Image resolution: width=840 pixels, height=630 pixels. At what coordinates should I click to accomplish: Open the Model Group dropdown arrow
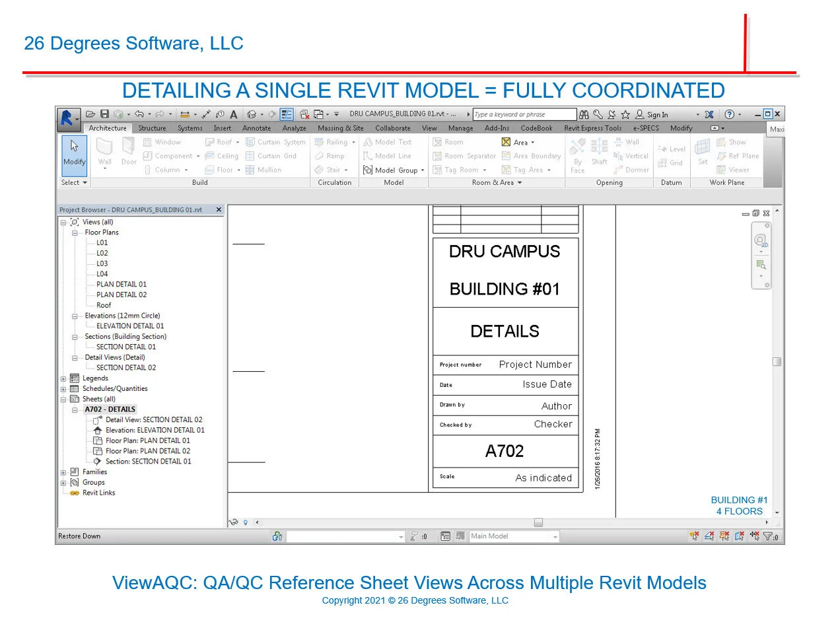click(423, 170)
